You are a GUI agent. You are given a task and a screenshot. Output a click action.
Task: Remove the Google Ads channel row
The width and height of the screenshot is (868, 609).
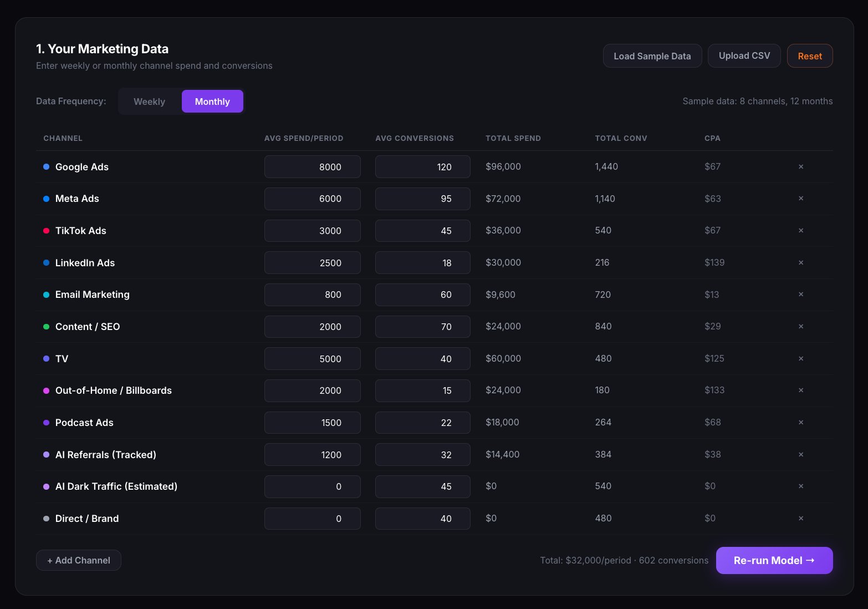click(801, 166)
